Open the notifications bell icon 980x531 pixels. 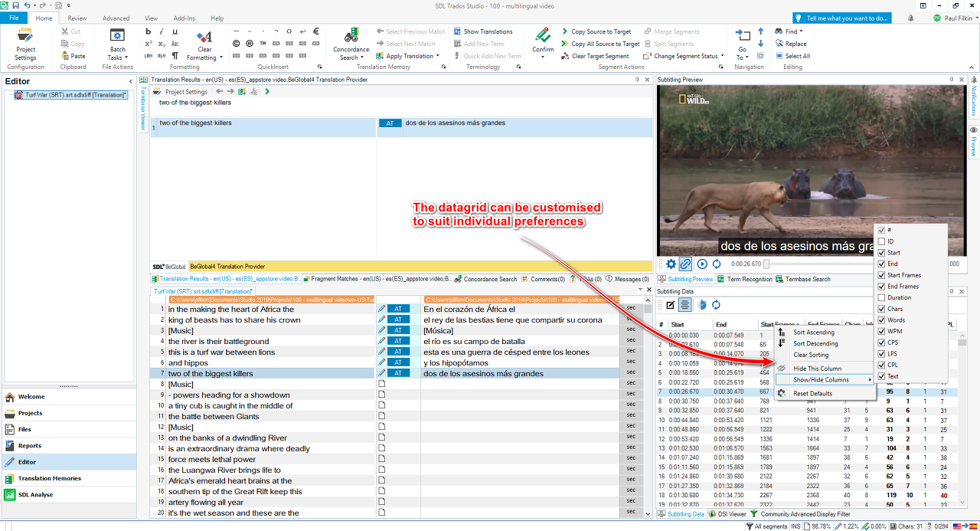[910, 18]
